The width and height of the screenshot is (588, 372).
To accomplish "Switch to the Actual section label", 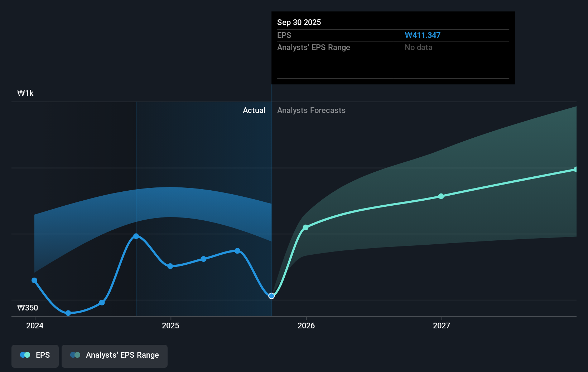I will (x=254, y=110).
